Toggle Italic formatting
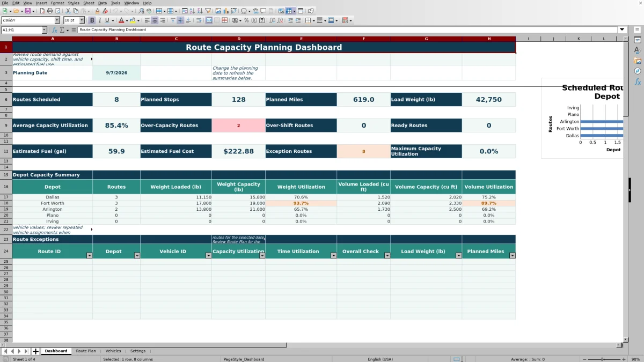 click(x=100, y=20)
